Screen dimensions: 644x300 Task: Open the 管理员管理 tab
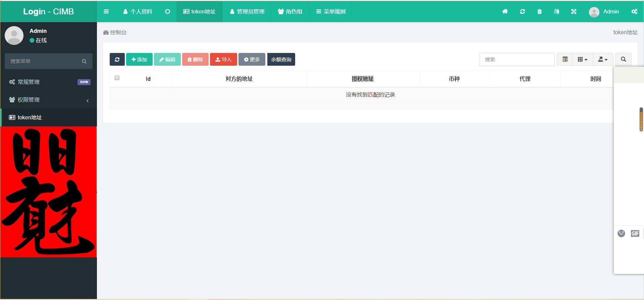(x=247, y=11)
